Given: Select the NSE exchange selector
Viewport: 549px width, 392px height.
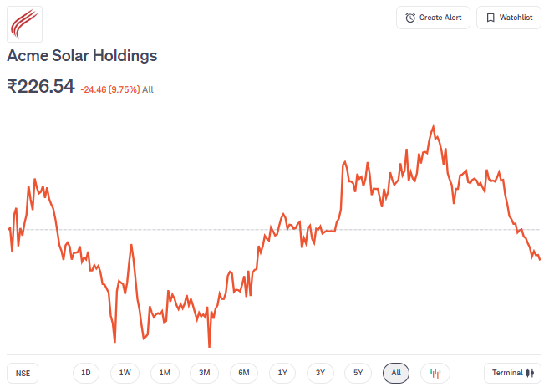Looking at the screenshot, I should (x=23, y=373).
